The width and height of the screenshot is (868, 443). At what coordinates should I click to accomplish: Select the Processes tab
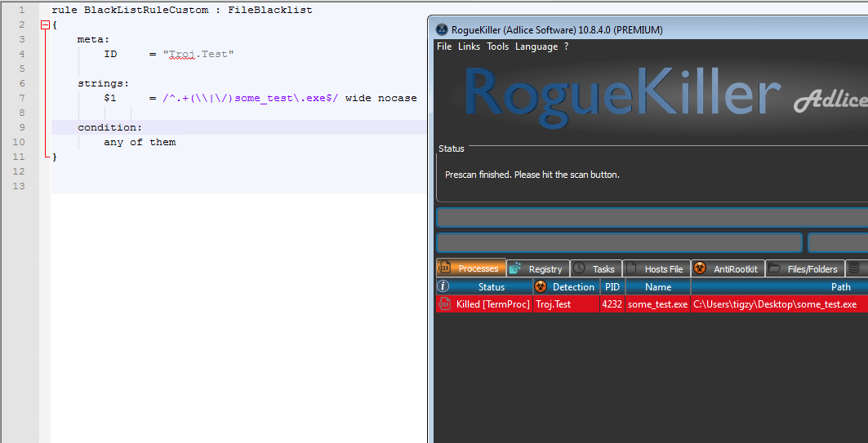[471, 268]
